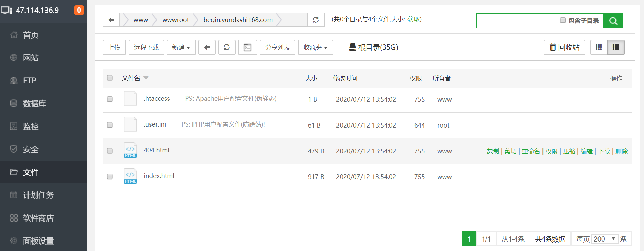The image size is (644, 251).
Task: Click 权限 action for 404.html
Action: click(551, 151)
